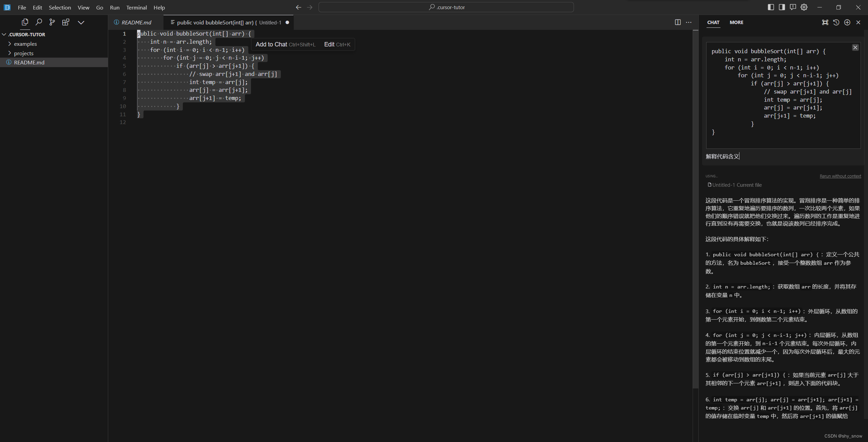
Task: Restore down the Cursor window
Action: coord(838,7)
